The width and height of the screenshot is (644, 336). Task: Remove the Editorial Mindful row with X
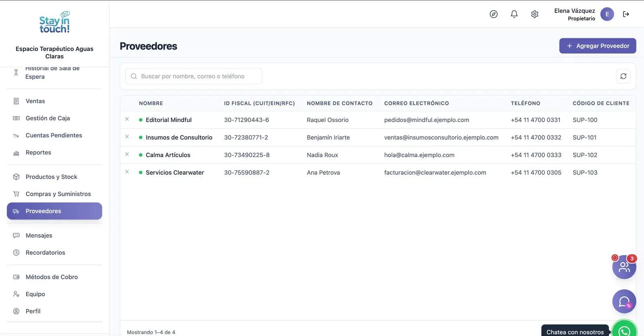coord(127,119)
